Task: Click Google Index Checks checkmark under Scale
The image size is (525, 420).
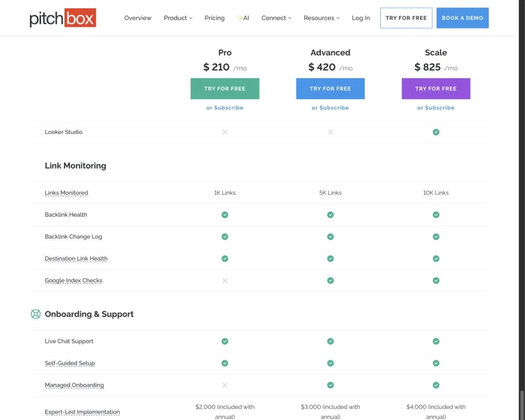Action: point(436,280)
